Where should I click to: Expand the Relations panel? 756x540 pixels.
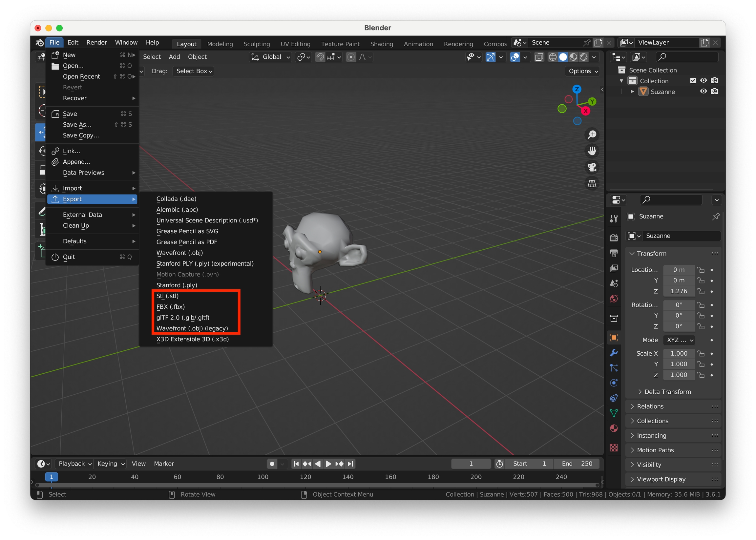[650, 406]
